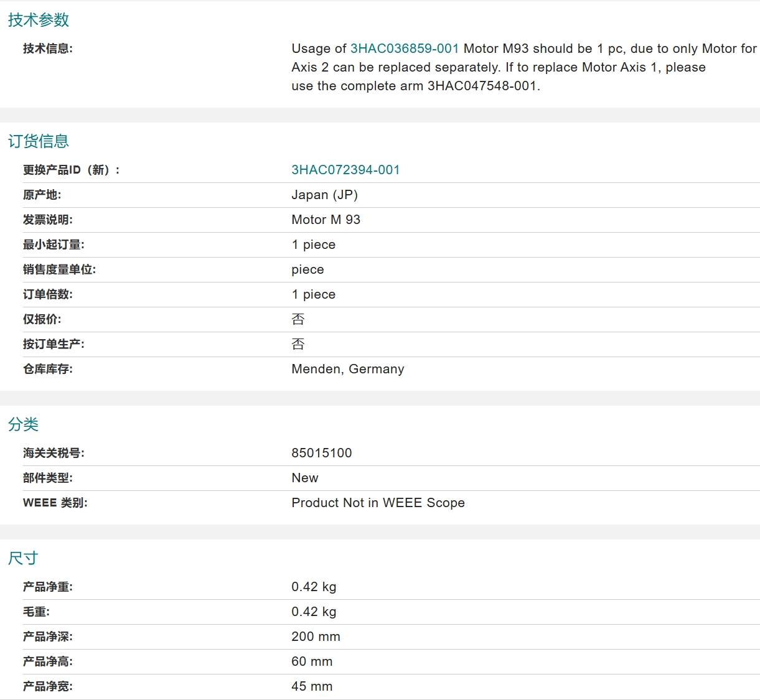Click the 发票说明 label

point(48,220)
